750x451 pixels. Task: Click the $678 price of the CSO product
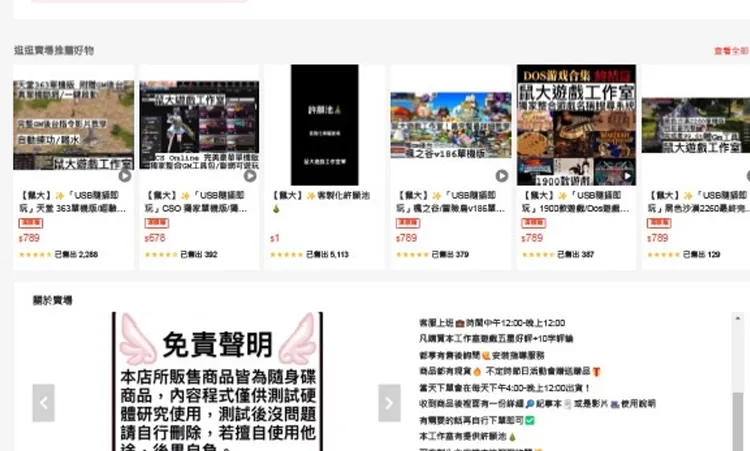(x=155, y=238)
